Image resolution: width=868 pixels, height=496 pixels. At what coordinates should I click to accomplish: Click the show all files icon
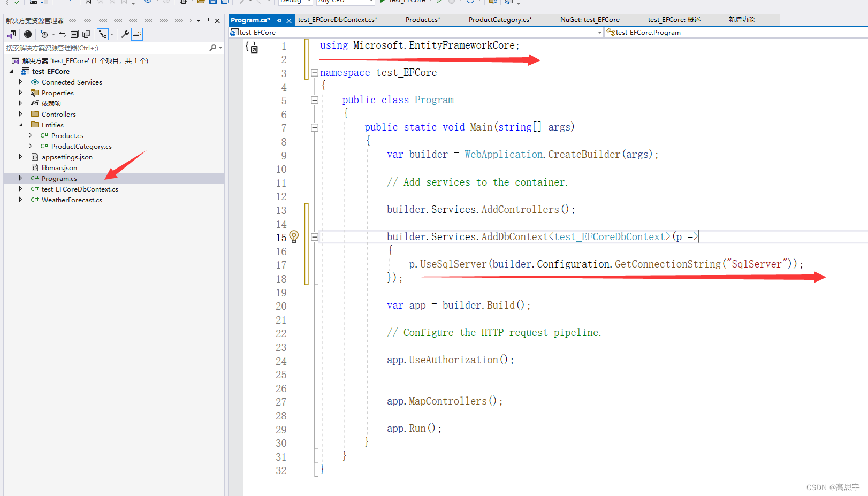[86, 34]
